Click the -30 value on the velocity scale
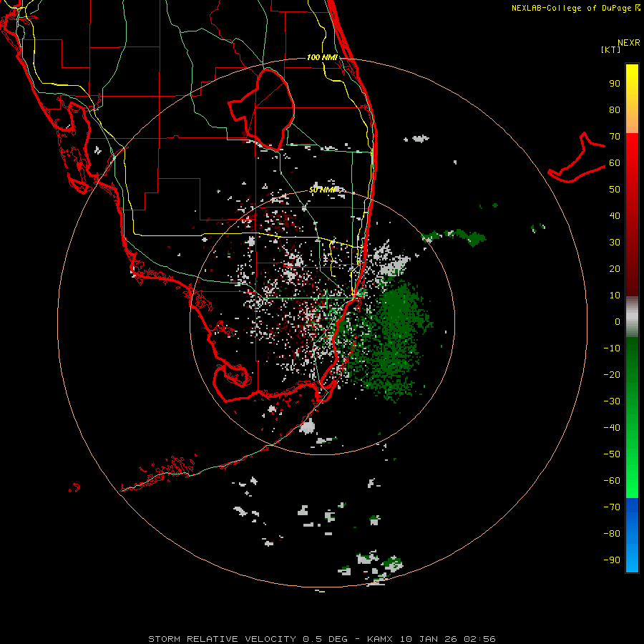The width and height of the screenshot is (644, 644). point(612,401)
